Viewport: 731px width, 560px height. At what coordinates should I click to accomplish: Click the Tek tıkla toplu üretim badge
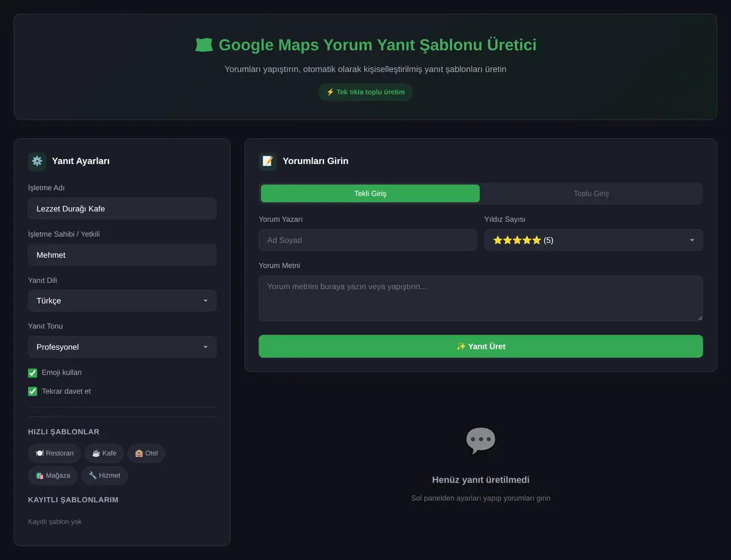point(365,92)
